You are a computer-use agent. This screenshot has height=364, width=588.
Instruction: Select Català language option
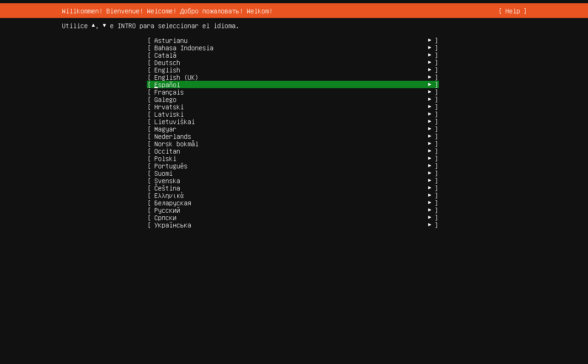(293, 55)
